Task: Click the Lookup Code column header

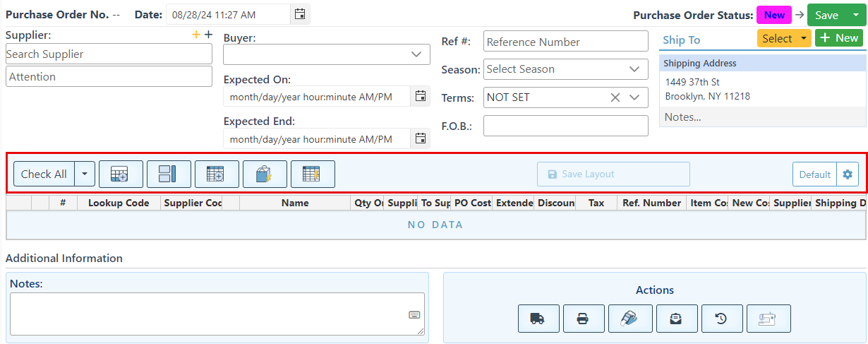Action: point(119,203)
